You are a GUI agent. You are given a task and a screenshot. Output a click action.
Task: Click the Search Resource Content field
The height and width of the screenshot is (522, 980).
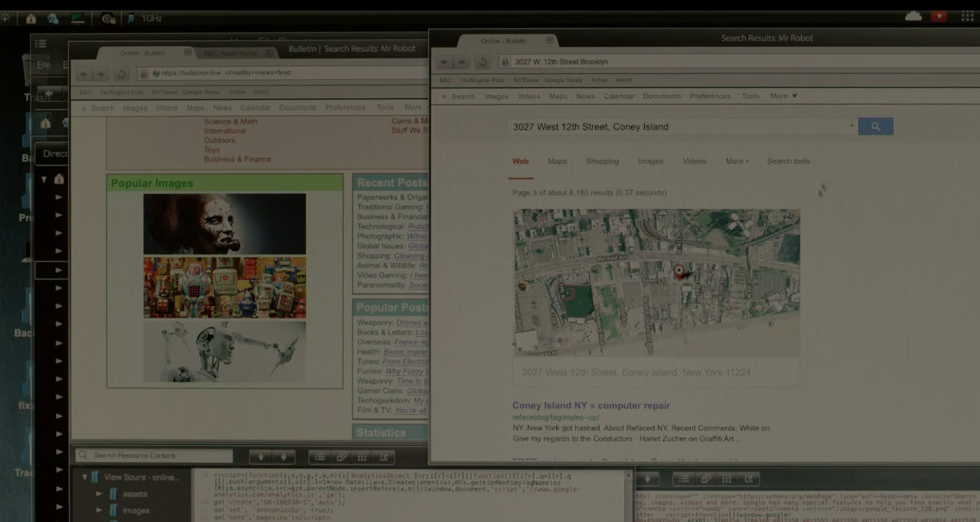(154, 455)
